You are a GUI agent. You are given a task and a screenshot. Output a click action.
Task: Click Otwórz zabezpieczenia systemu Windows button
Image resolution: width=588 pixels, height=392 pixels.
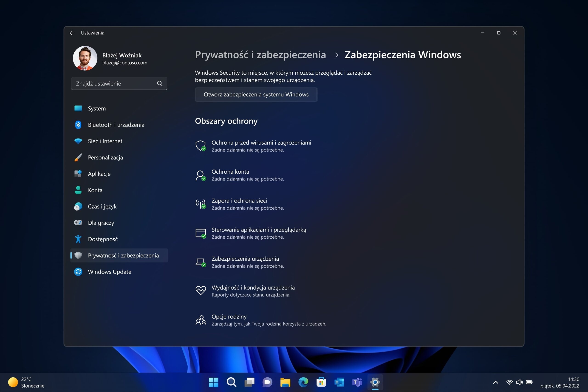click(x=256, y=95)
